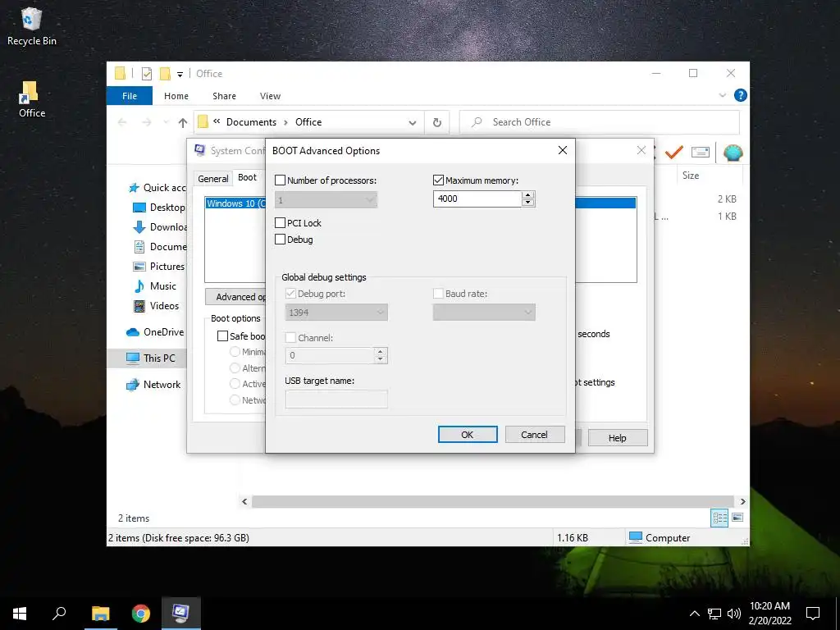Confirm advanced options with OK
The width and height of the screenshot is (840, 630).
click(468, 435)
